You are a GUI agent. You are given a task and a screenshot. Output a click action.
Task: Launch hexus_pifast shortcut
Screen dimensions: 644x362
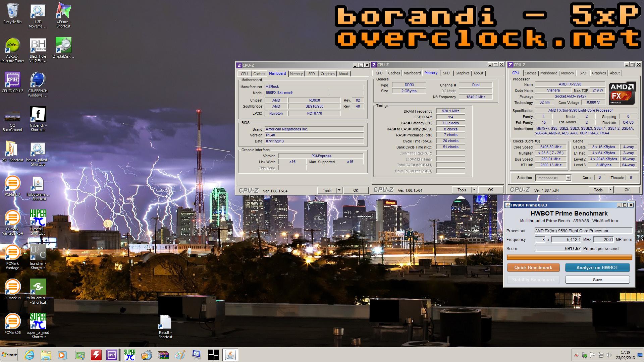pyautogui.click(x=38, y=154)
